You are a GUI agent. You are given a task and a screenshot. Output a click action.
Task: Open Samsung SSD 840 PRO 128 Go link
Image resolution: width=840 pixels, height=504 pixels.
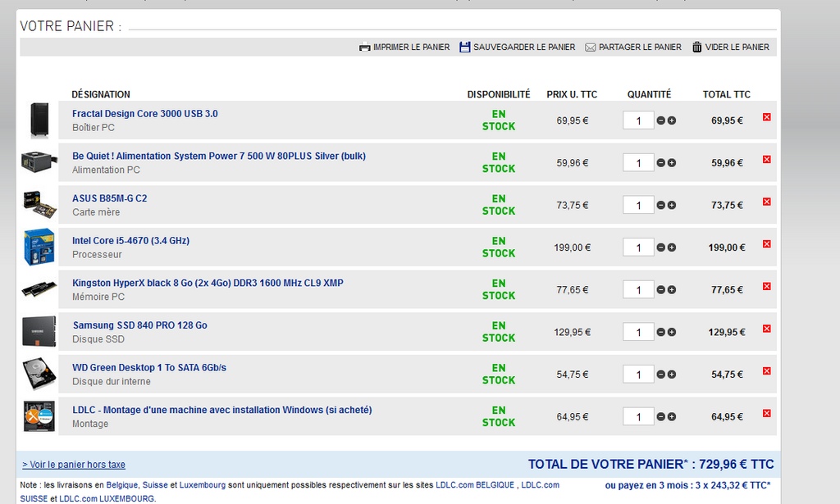point(139,325)
